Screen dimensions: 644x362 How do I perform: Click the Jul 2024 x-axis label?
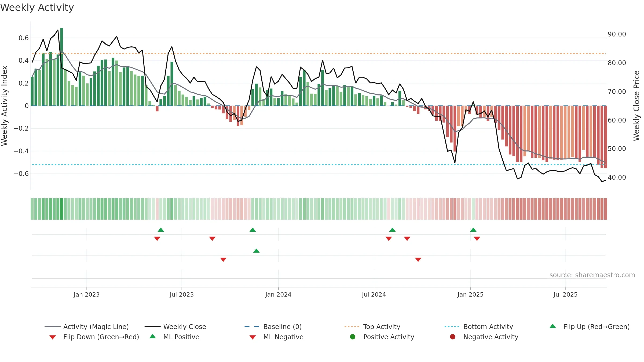[x=374, y=295]
